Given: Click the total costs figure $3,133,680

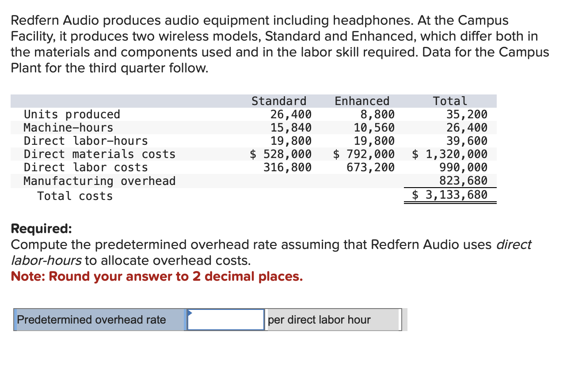Looking at the screenshot, I should [450, 195].
